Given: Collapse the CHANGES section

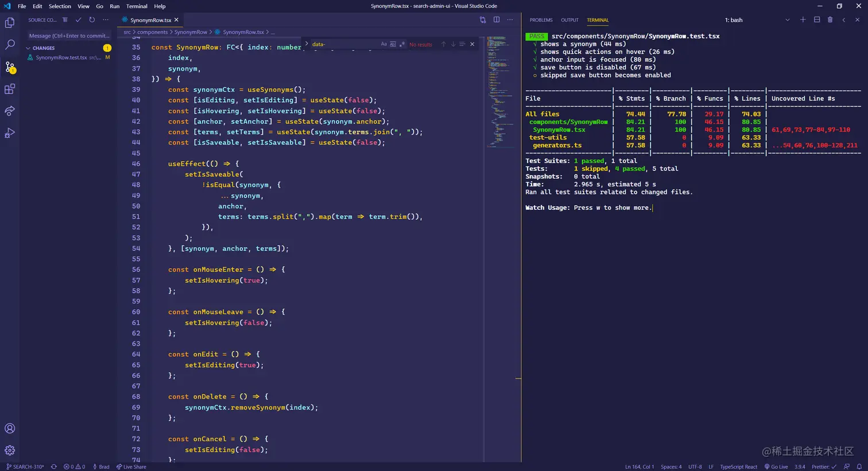Looking at the screenshot, I should click(28, 48).
